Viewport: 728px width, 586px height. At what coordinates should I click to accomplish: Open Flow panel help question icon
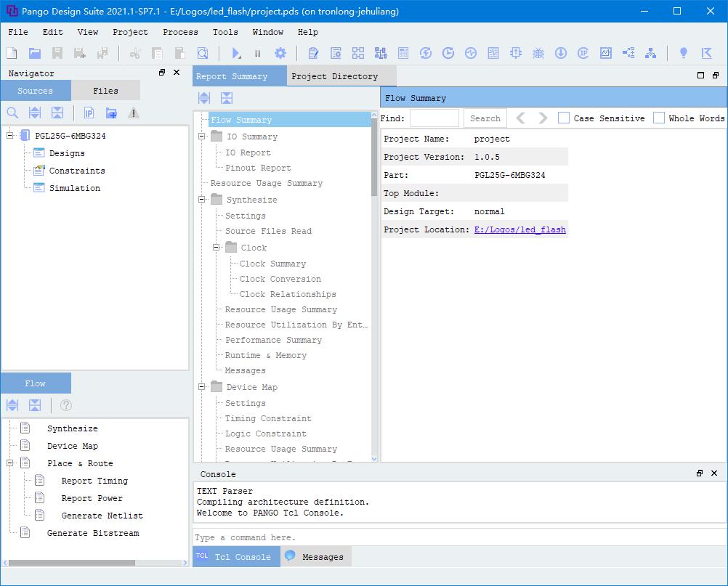click(66, 405)
